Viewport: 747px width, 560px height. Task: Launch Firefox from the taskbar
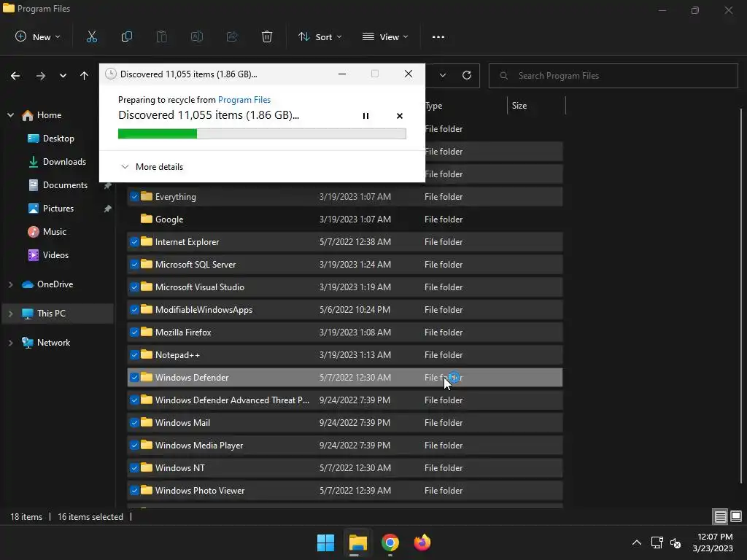click(422, 542)
